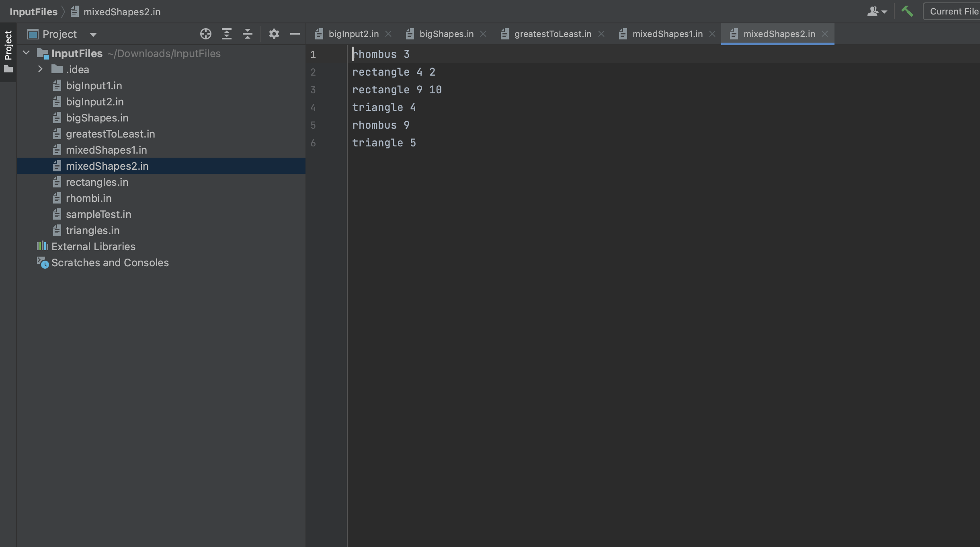Click the Expand All icon in Project toolbar
The height and width of the screenshot is (547, 980).
pos(227,34)
